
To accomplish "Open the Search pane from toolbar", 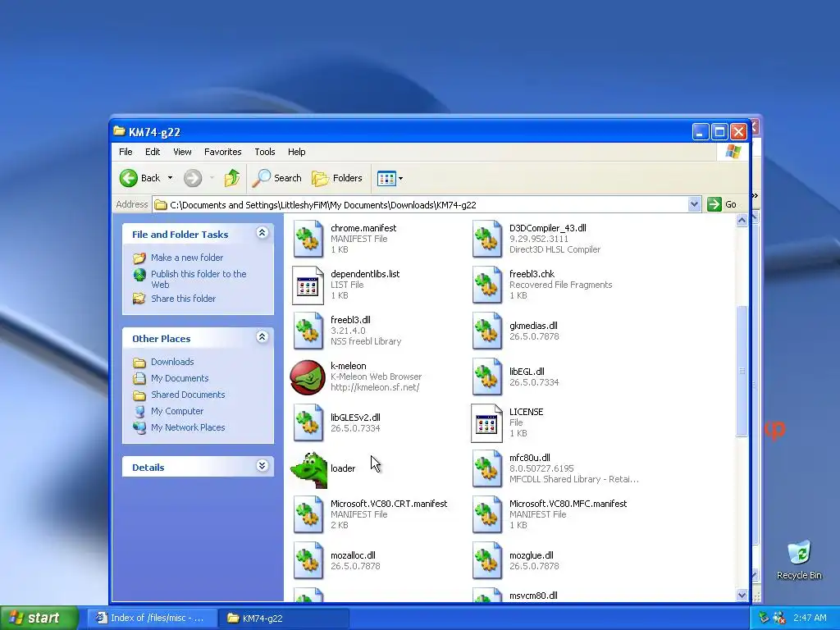I will [276, 178].
